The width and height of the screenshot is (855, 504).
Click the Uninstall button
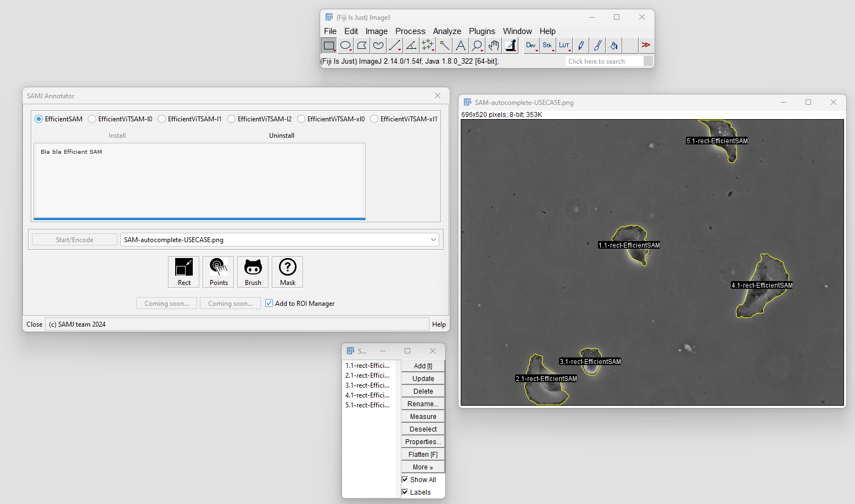[x=282, y=135]
